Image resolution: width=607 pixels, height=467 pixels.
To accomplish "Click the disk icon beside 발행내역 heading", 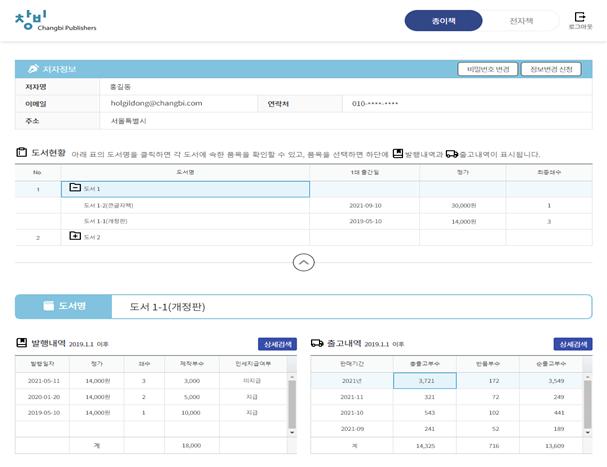I will coord(22,343).
